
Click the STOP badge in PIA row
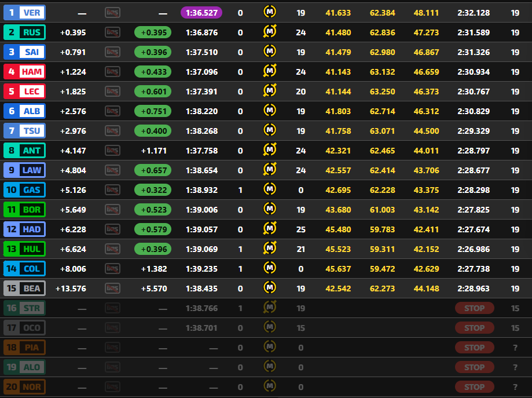click(474, 348)
